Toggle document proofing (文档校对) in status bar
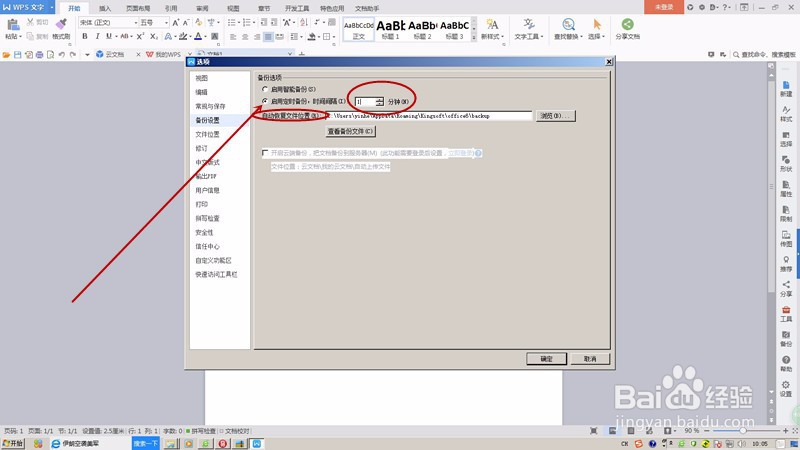 click(x=234, y=431)
